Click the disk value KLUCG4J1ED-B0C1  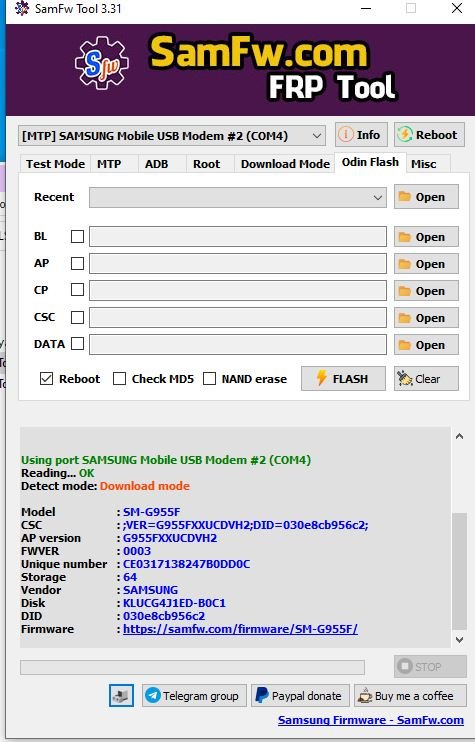tap(174, 603)
